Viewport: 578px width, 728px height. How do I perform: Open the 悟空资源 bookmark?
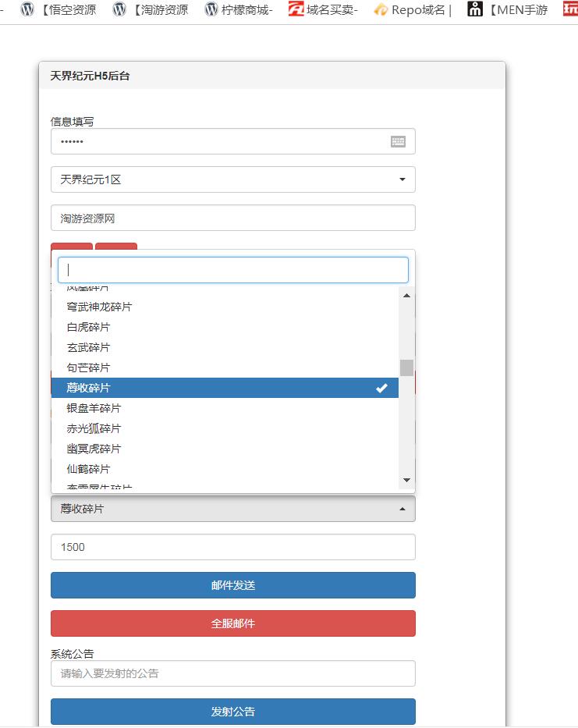point(59,10)
